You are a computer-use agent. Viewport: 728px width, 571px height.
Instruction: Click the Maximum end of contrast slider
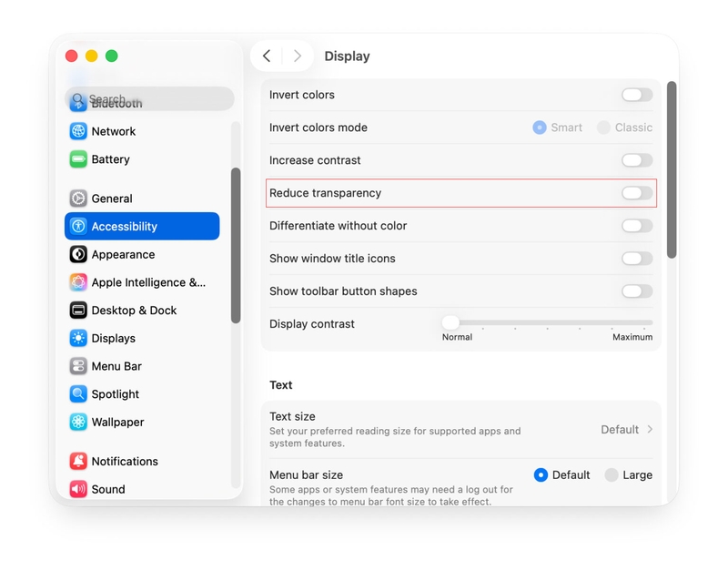coord(650,322)
